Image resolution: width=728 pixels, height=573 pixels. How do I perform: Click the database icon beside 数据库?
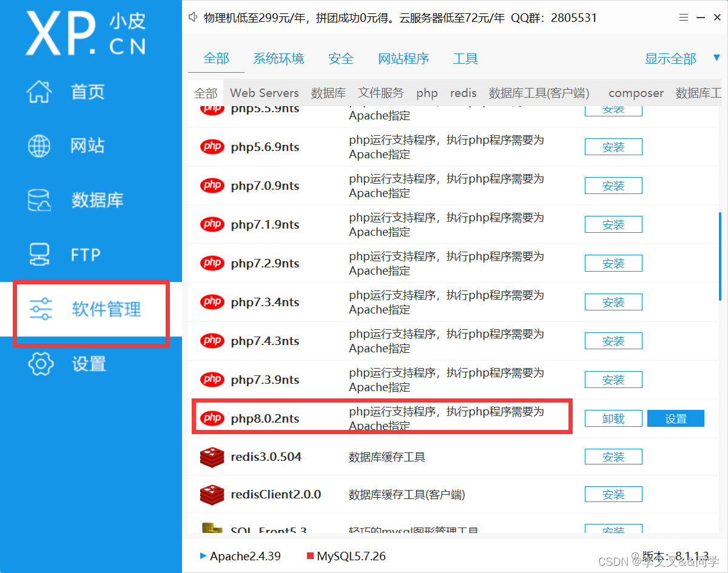pos(40,200)
